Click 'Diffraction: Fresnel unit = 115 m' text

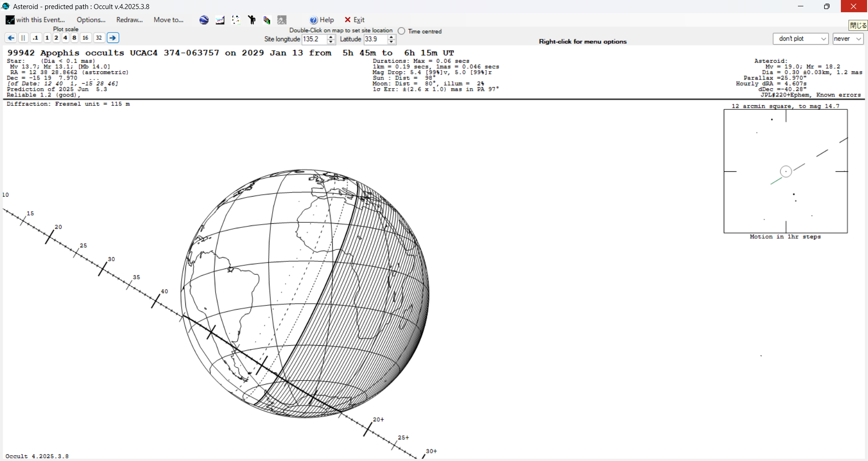pos(68,104)
